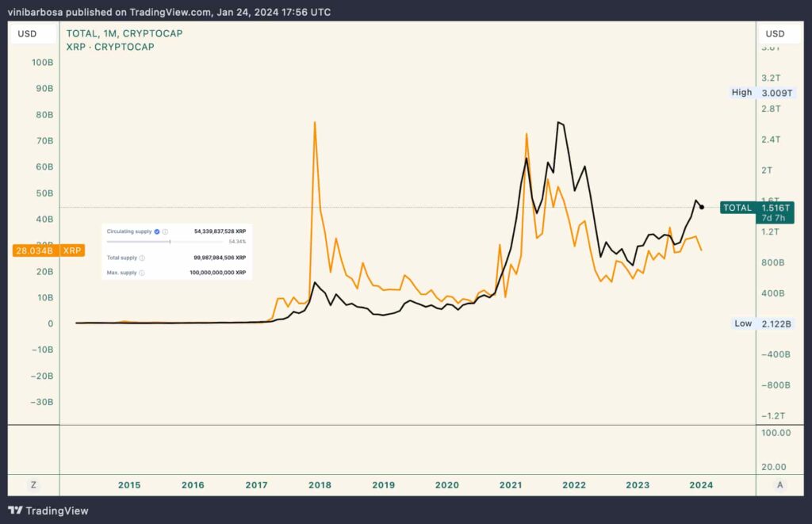Click the 54,339,837,528 XRP value
Viewport: 812px width, 524px height.
pyautogui.click(x=220, y=231)
